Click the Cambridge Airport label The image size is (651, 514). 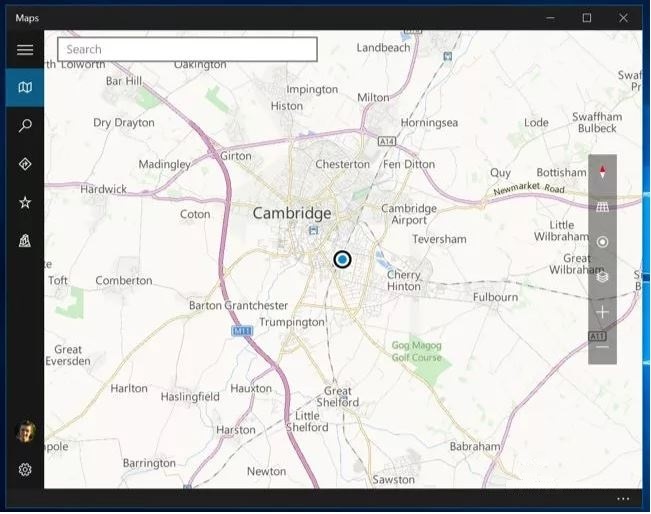[409, 214]
